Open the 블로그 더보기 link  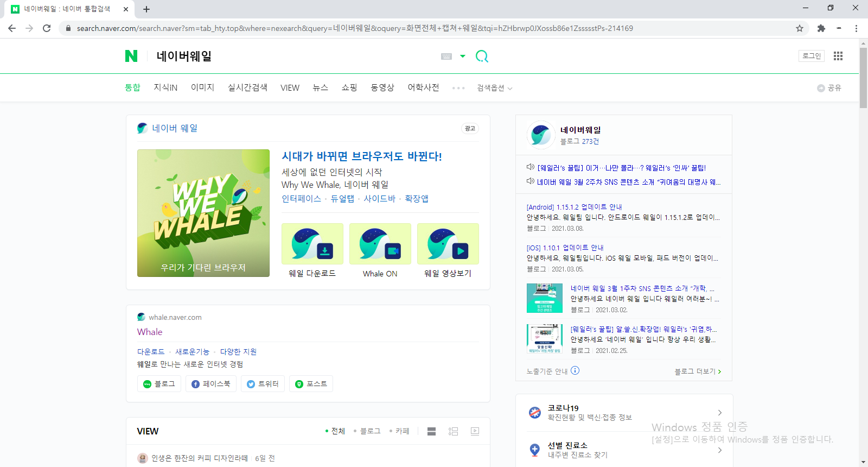(698, 371)
